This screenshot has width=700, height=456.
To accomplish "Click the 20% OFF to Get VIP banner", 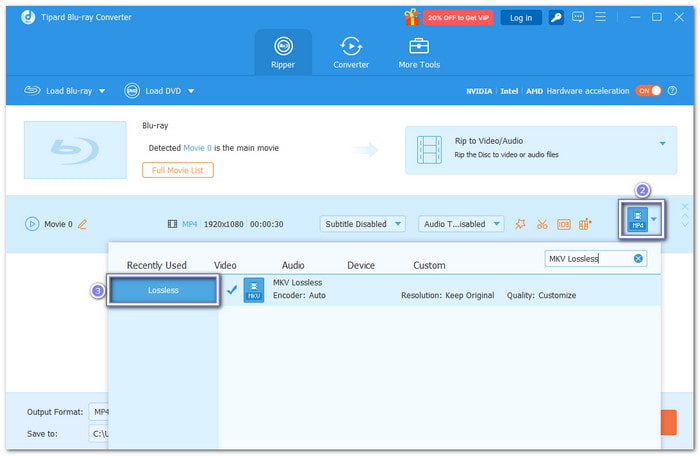I will coord(458,18).
